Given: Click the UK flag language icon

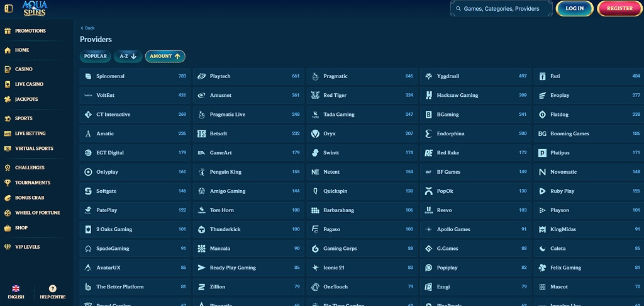Looking at the screenshot, I should (16, 288).
